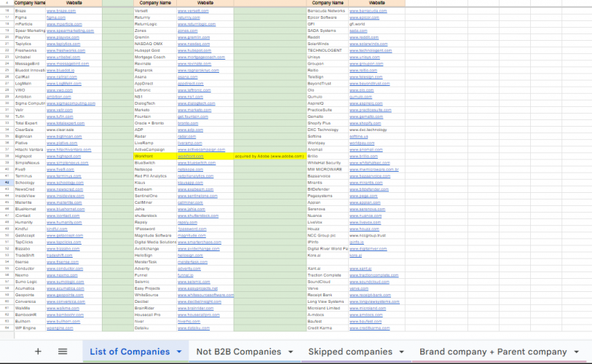This screenshot has height=364, width=592.
Task: Switch to Skipped companies sheet tab
Action: pos(350,352)
